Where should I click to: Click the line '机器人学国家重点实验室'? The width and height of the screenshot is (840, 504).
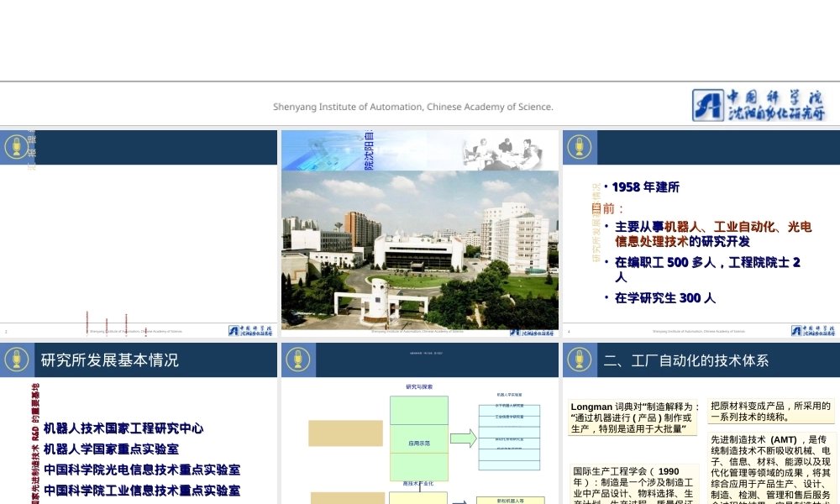pyautogui.click(x=111, y=449)
